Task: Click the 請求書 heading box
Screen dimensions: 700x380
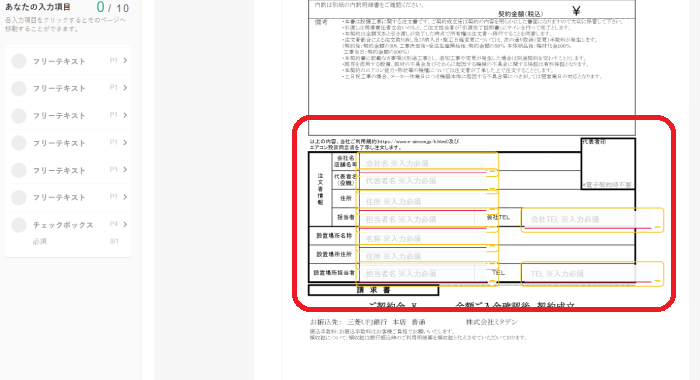Action: [x=373, y=290]
